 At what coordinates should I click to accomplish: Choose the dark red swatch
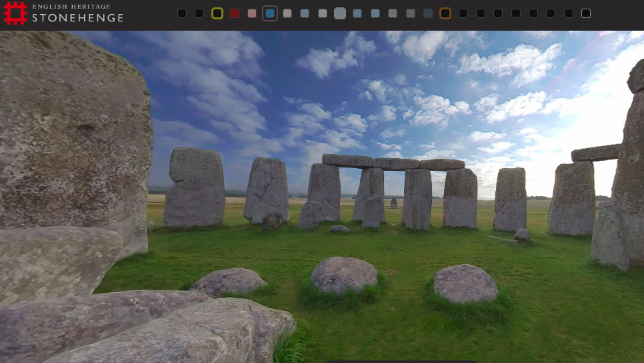235,13
